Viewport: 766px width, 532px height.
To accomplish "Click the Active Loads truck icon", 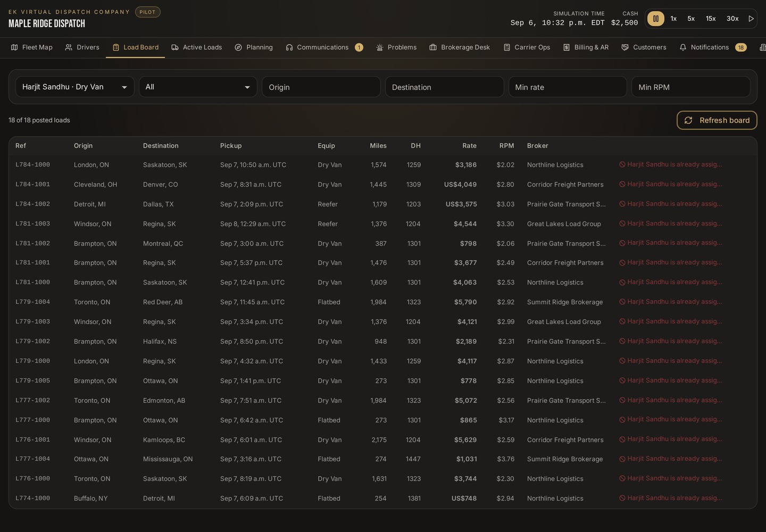I will [x=175, y=47].
